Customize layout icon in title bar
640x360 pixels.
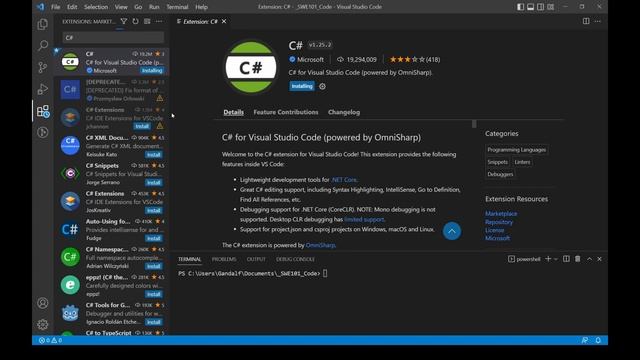(551, 7)
